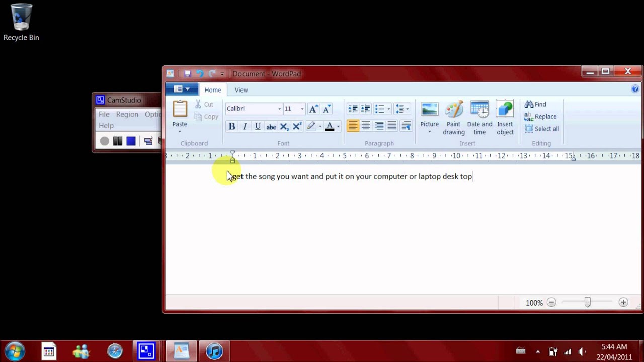This screenshot has width=644, height=362.
Task: Open the line spacing dropdown
Action: coord(402,109)
